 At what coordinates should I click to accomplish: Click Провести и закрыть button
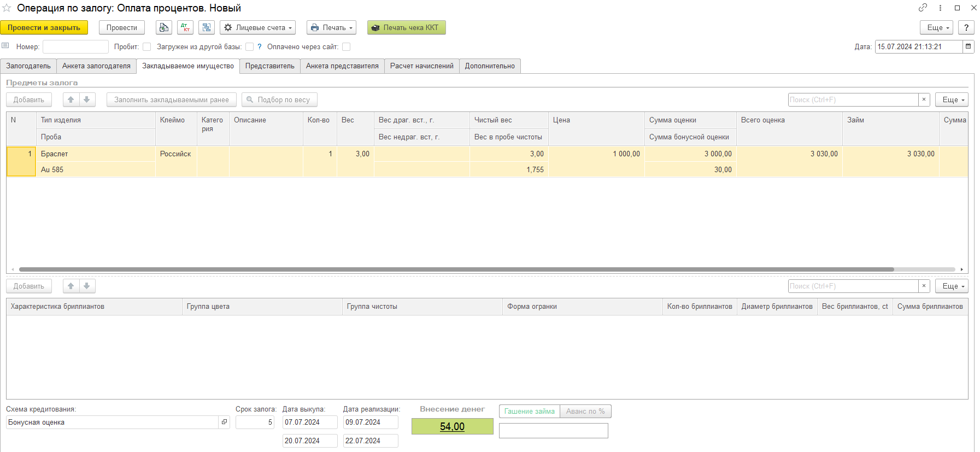point(44,27)
